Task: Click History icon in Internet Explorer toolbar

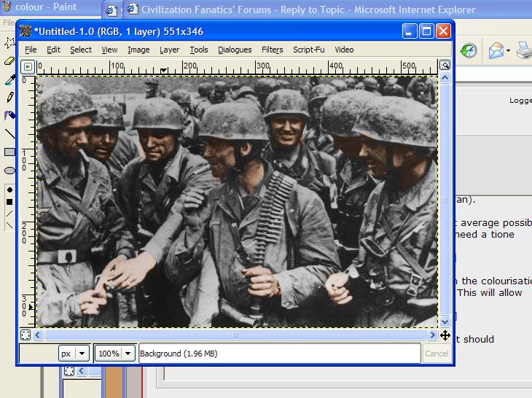Action: [469, 51]
